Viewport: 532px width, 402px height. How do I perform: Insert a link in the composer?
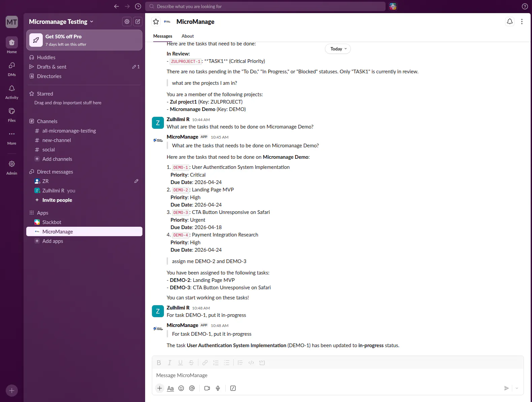click(205, 363)
